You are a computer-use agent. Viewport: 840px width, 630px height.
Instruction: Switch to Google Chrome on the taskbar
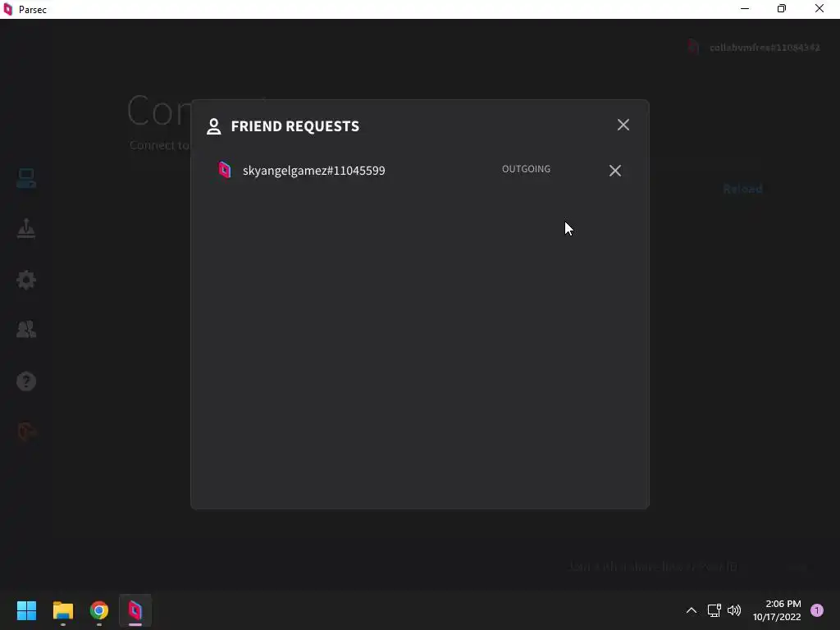(x=99, y=610)
